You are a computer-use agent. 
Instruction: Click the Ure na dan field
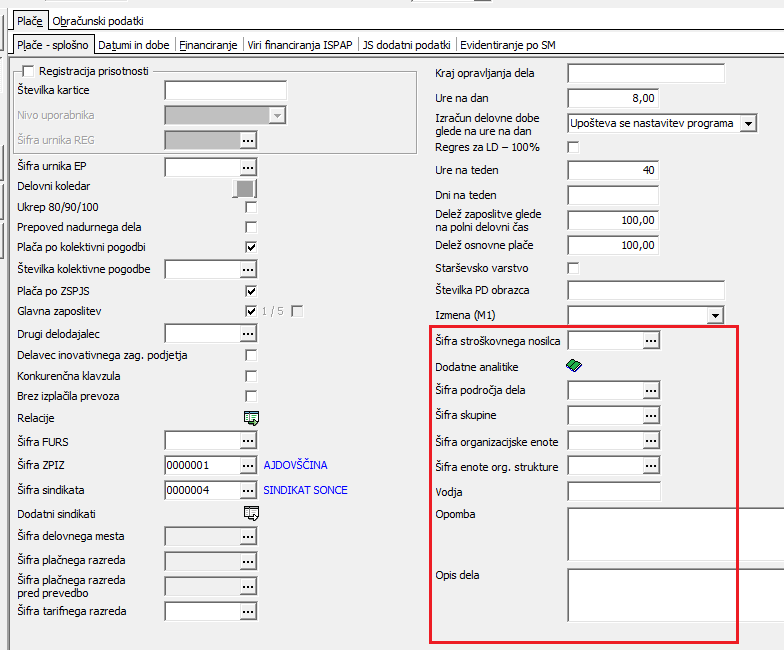pyautogui.click(x=613, y=98)
